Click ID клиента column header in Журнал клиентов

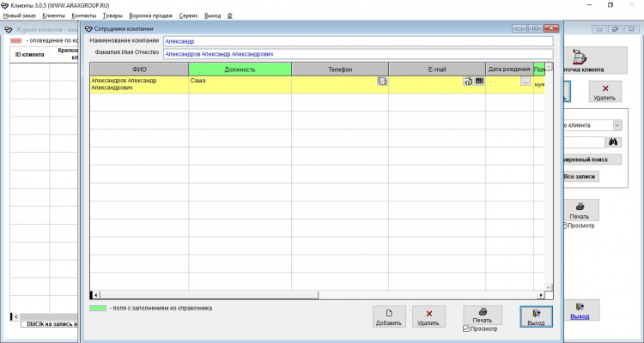[29, 55]
